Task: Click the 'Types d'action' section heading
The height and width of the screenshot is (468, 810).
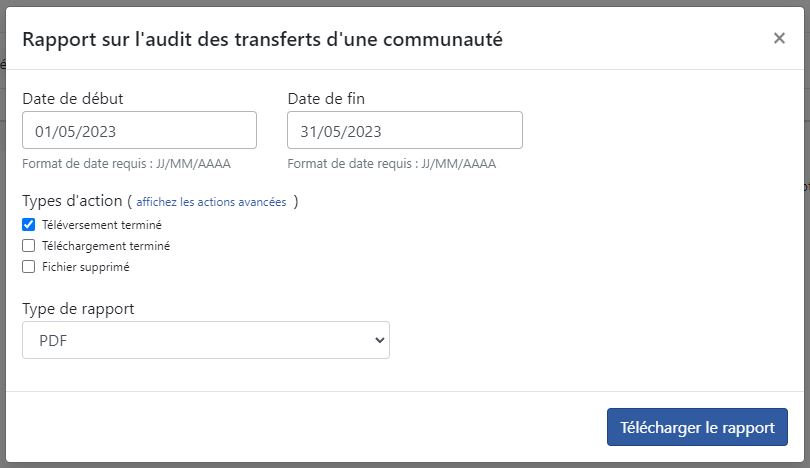Action: click(72, 200)
